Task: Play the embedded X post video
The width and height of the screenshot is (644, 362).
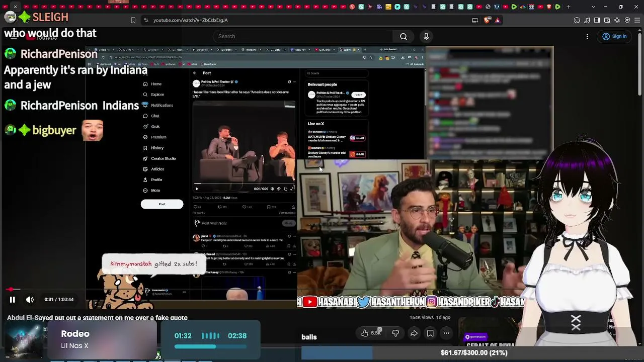Action: point(197,189)
